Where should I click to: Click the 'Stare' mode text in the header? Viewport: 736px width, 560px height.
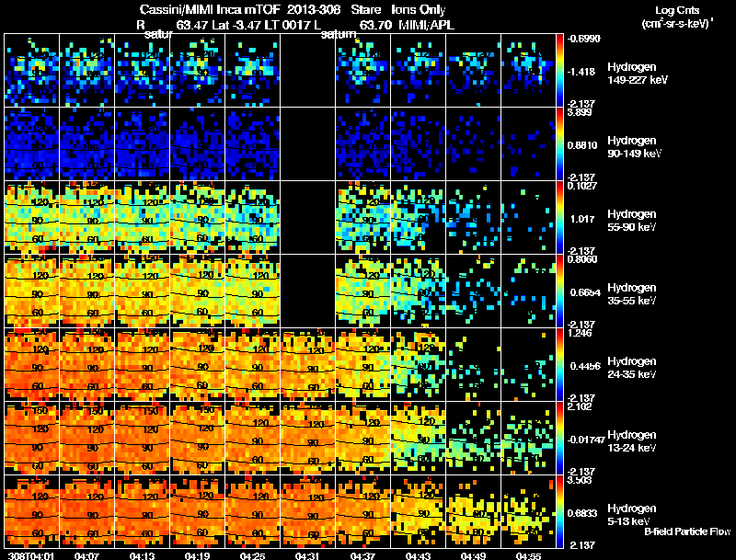[365, 9]
